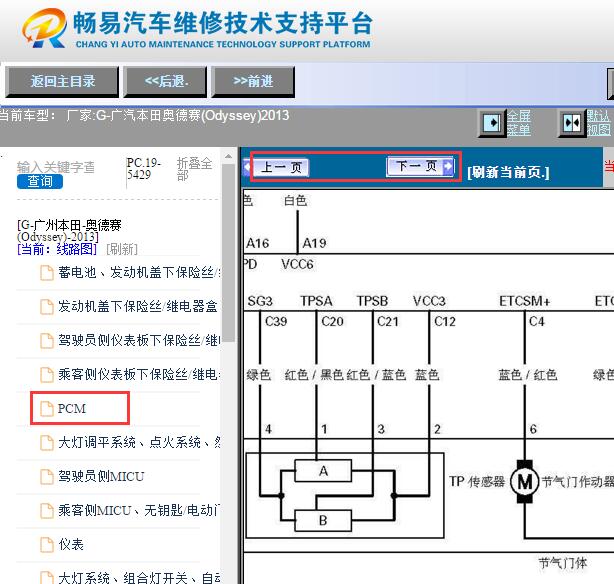Viewport: 614px width, 584px height.
Task: Click document icon beside 乘客侧MICU、无钥匙
Action: click(47, 511)
